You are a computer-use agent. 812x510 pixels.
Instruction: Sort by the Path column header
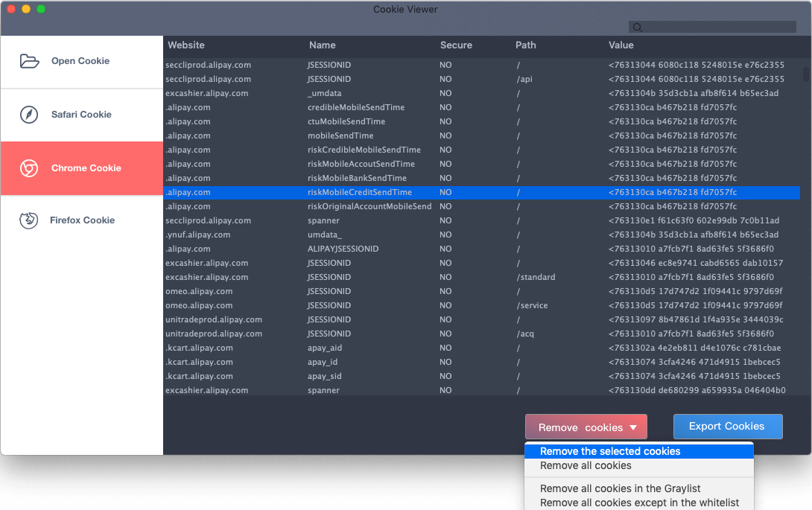[525, 45]
